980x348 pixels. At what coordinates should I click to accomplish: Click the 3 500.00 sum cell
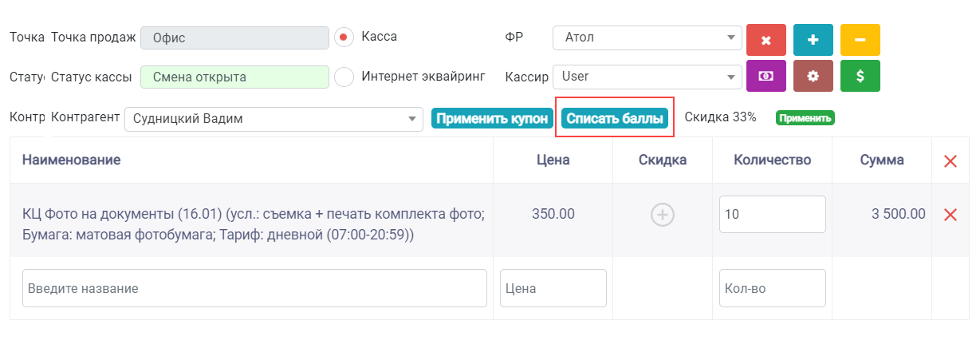(x=897, y=214)
